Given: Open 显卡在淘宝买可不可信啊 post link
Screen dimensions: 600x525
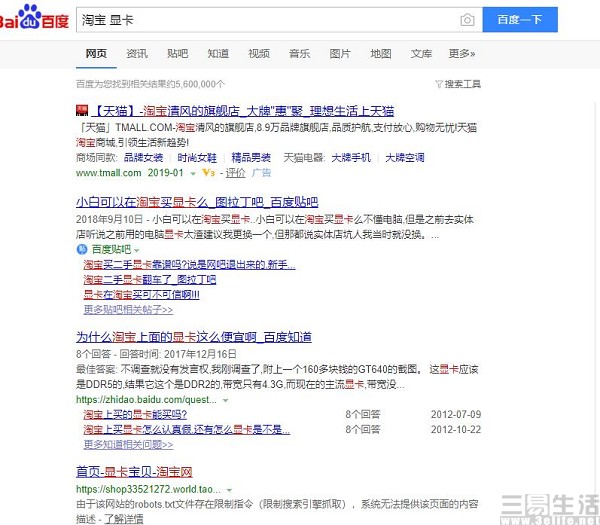Looking at the screenshot, I should (x=141, y=295).
